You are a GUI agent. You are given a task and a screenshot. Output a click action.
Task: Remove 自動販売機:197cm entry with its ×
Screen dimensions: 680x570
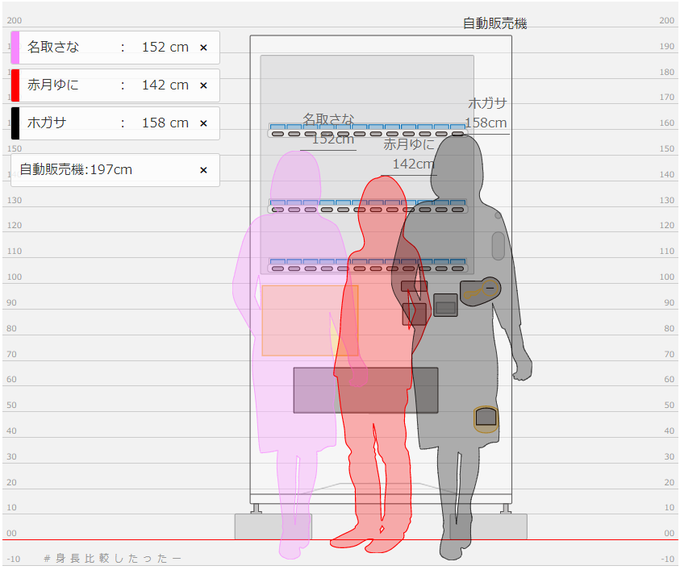[x=203, y=170]
